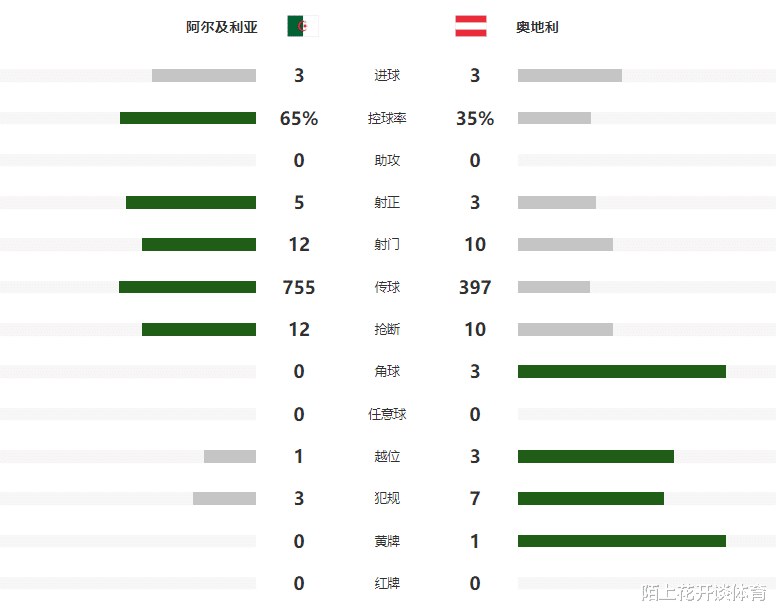Click the 控球率 stat label
Image resolution: width=776 pixels, height=614 pixels.
[x=387, y=118]
